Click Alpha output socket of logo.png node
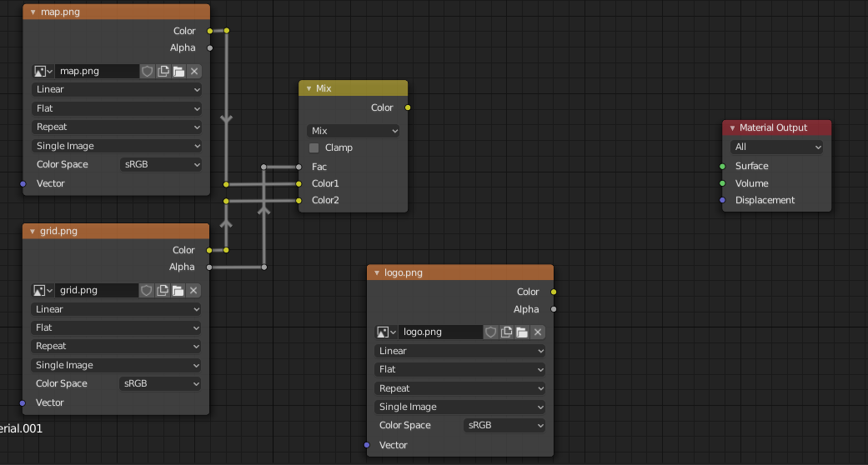 pos(554,309)
